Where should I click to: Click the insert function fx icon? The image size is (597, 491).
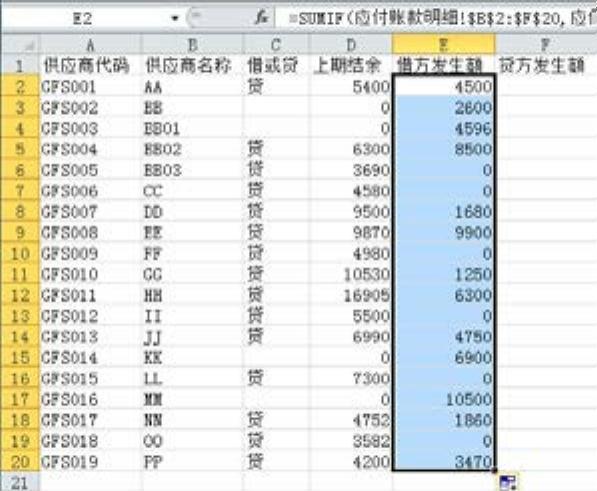pyautogui.click(x=262, y=17)
